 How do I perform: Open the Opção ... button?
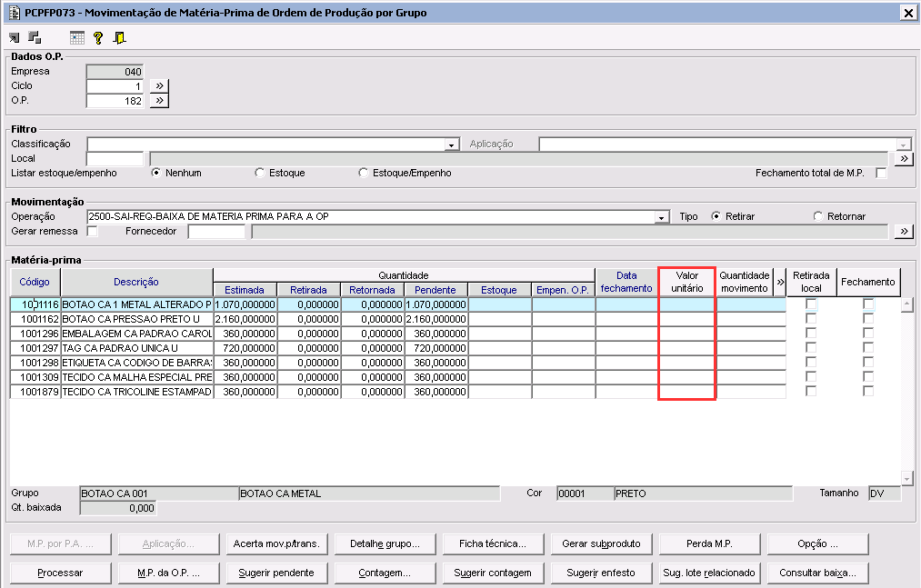coord(817,544)
